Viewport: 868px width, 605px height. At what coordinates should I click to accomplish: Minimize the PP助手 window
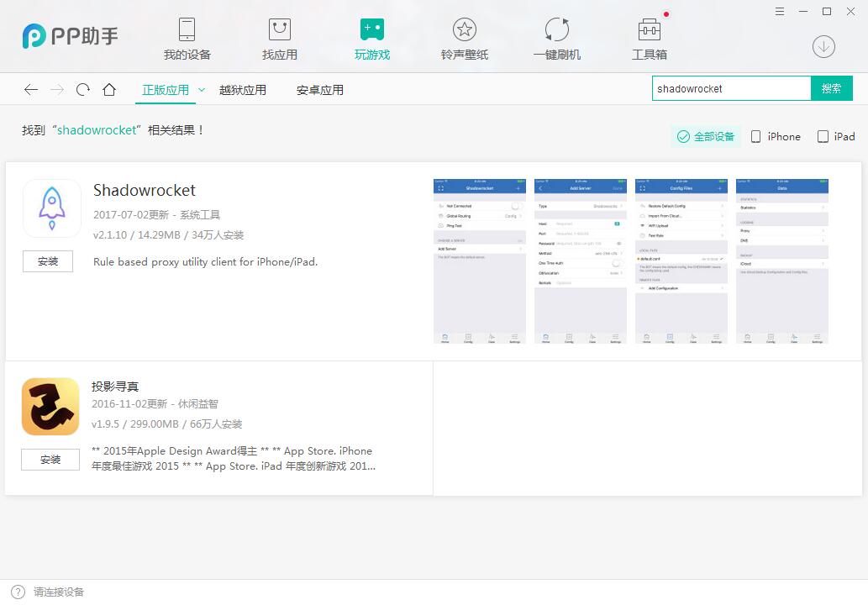803,11
